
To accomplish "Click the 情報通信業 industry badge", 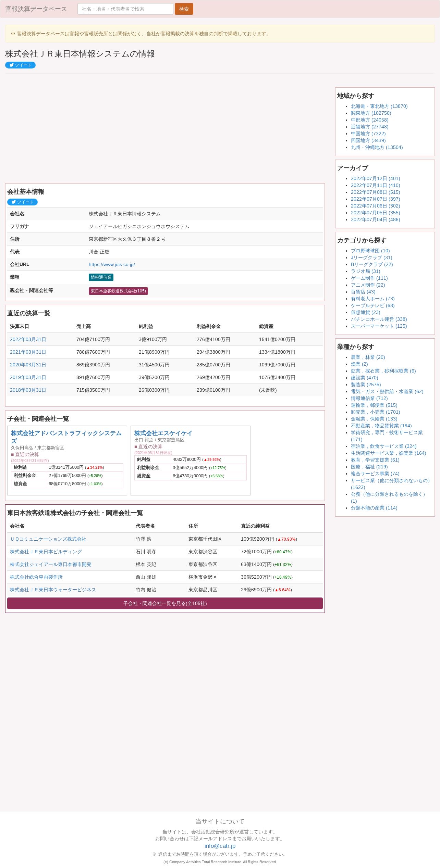I will click(101, 277).
